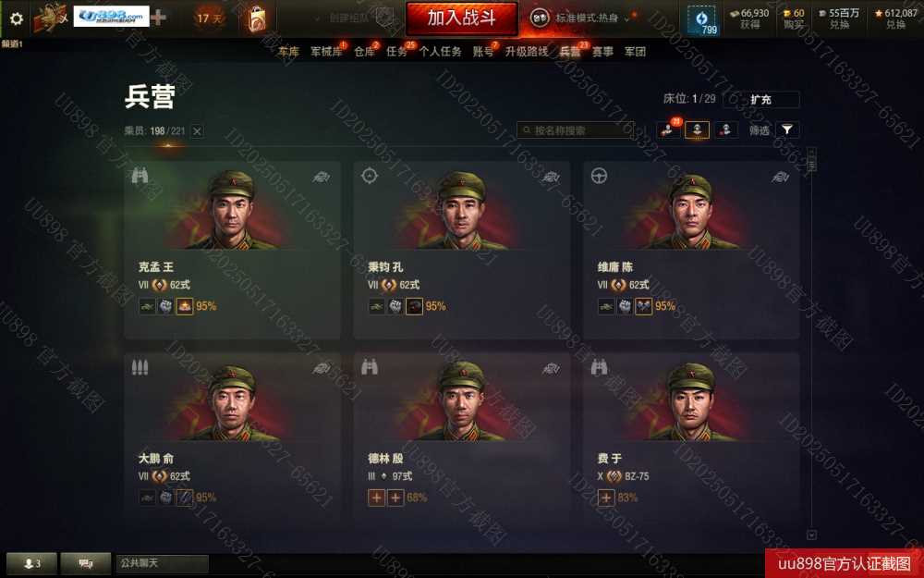The width and height of the screenshot is (924, 578).
Task: Open the shopping bag store icon
Action: (x=257, y=18)
